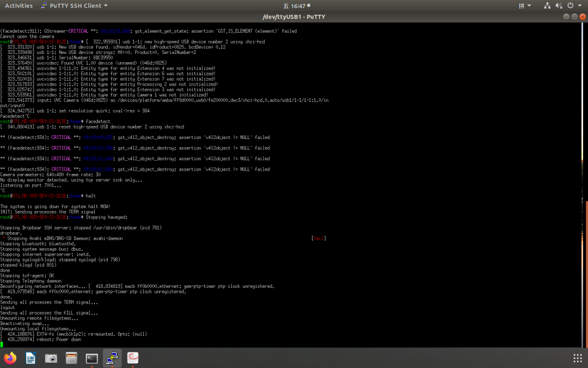Switch to the Terminal dock icon
This screenshot has width=588, height=368.
91,358
